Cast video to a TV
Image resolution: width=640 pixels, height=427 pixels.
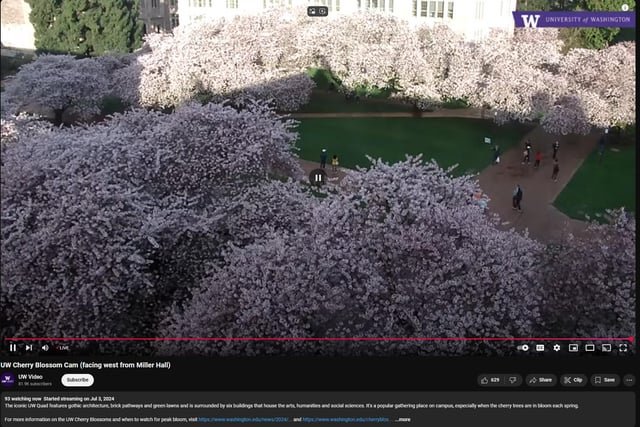pyautogui.click(x=607, y=348)
